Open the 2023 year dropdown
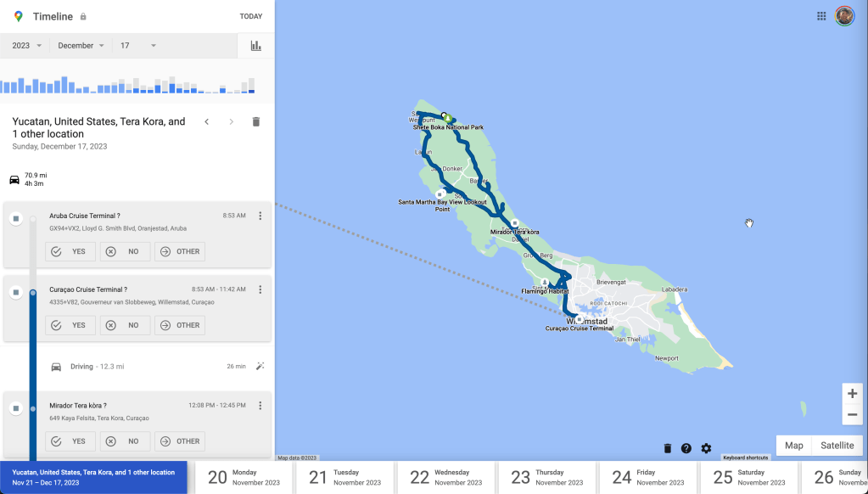 pyautogui.click(x=27, y=46)
